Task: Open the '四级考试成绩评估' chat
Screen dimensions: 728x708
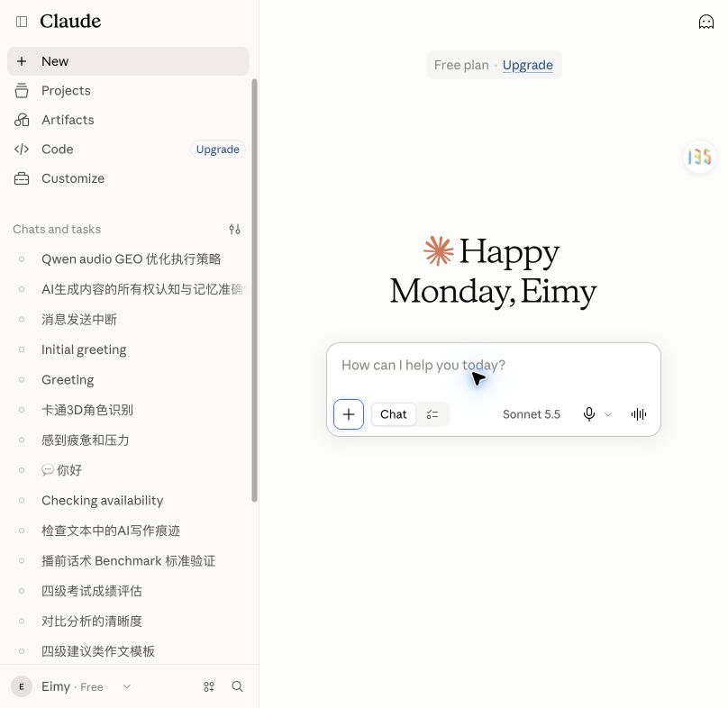Action: (x=92, y=591)
